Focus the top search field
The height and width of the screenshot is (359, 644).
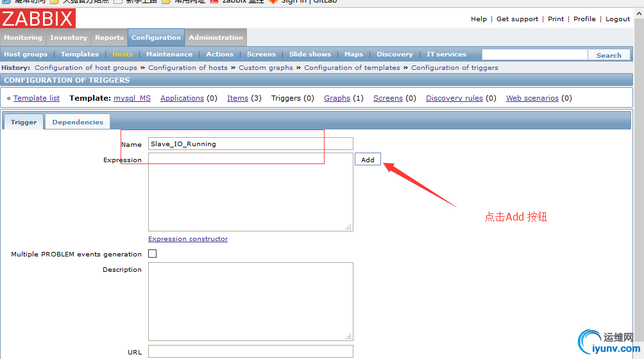[x=535, y=55]
